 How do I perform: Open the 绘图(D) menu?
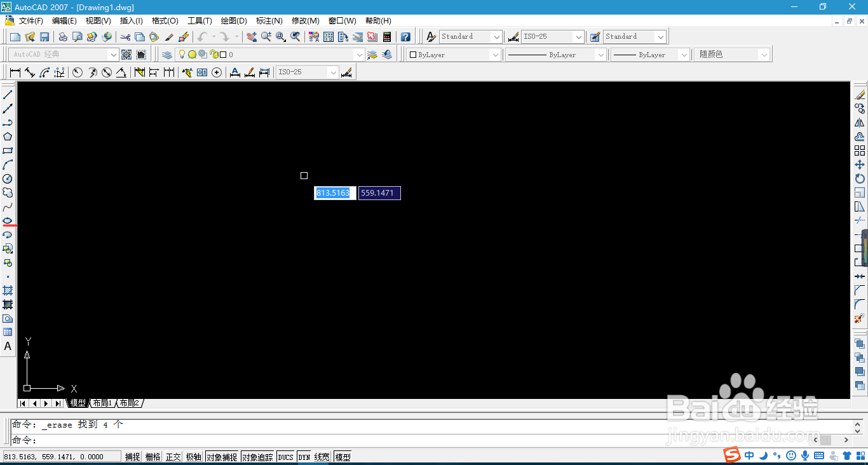234,21
